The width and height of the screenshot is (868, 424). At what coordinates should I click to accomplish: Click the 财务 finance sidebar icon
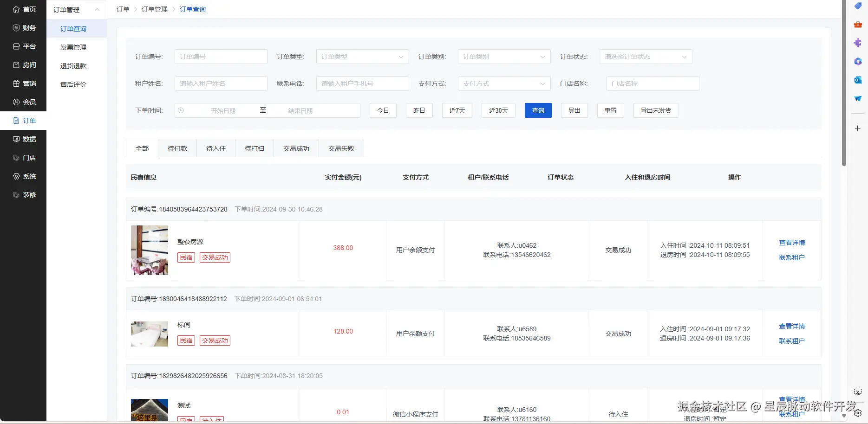(x=16, y=28)
